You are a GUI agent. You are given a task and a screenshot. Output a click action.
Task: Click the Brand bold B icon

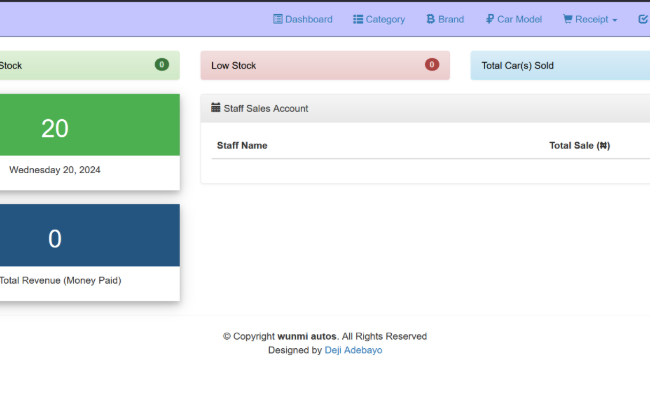pyautogui.click(x=430, y=19)
